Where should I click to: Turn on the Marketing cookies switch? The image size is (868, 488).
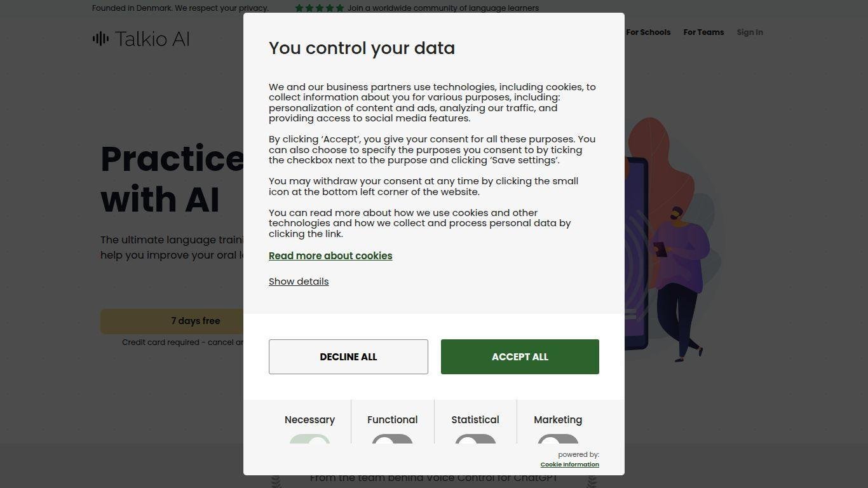pyautogui.click(x=558, y=440)
